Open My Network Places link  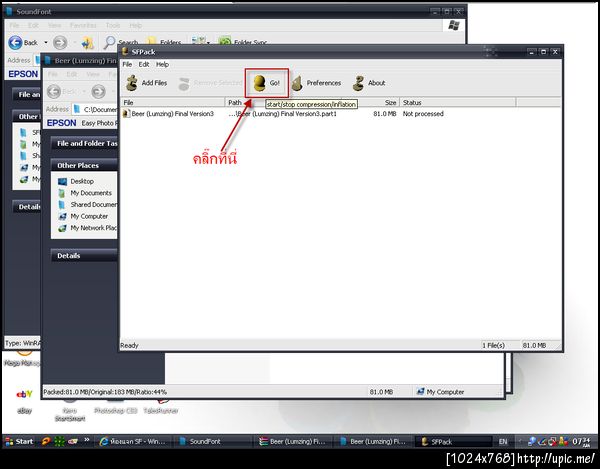[x=88, y=228]
